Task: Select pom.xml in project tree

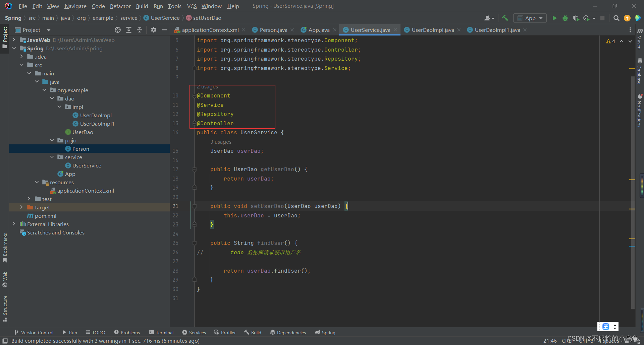Action: click(42, 216)
